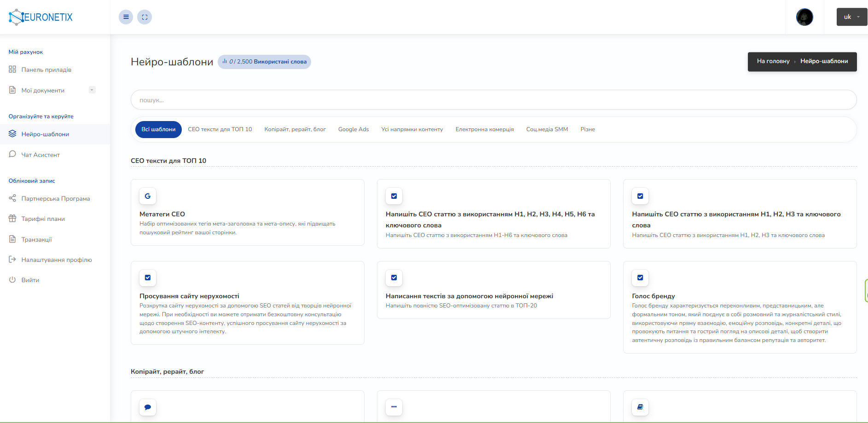Click the three-dots template icon
This screenshot has height=423, width=868.
pos(394,407)
